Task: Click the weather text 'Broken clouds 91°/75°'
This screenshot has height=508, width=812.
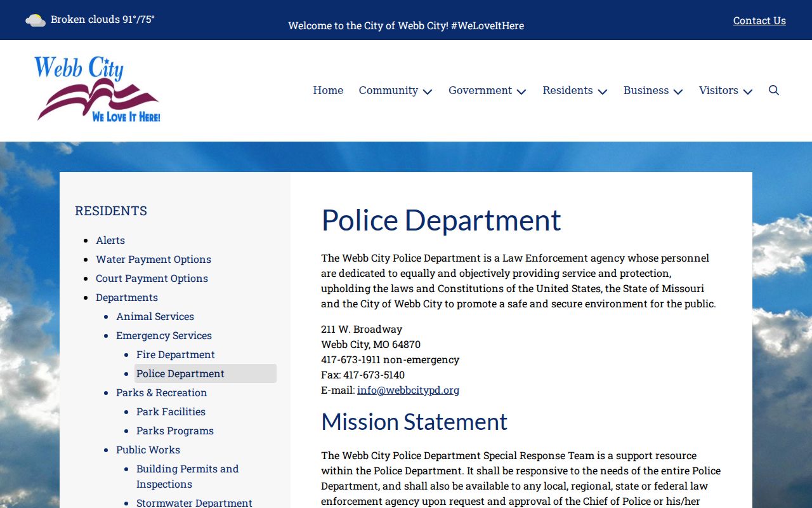Action: pos(103,19)
